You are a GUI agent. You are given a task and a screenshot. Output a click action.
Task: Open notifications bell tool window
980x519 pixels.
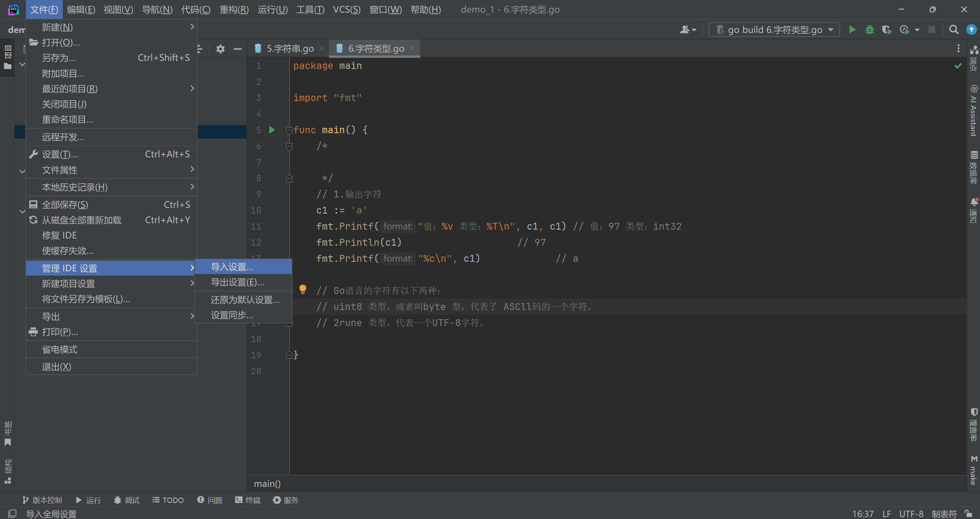(x=974, y=210)
